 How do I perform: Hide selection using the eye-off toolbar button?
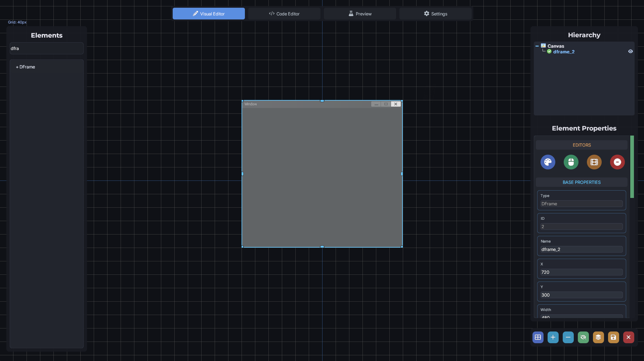click(x=583, y=337)
